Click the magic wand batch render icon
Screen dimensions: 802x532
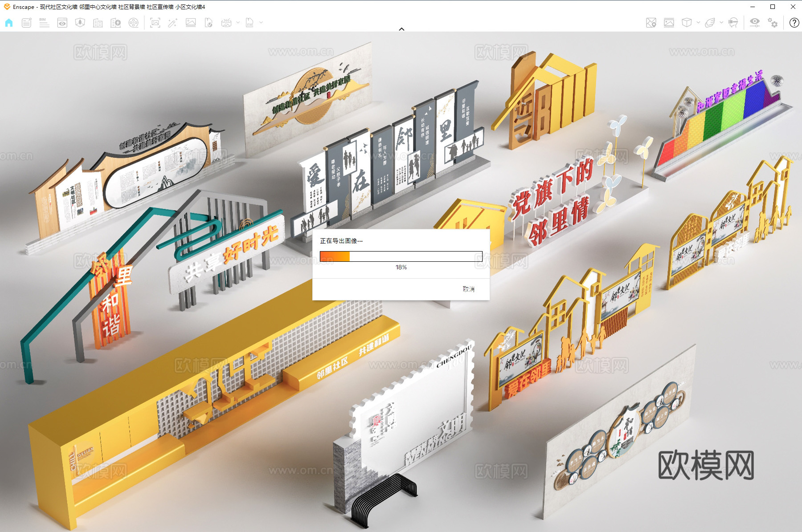coord(173,23)
